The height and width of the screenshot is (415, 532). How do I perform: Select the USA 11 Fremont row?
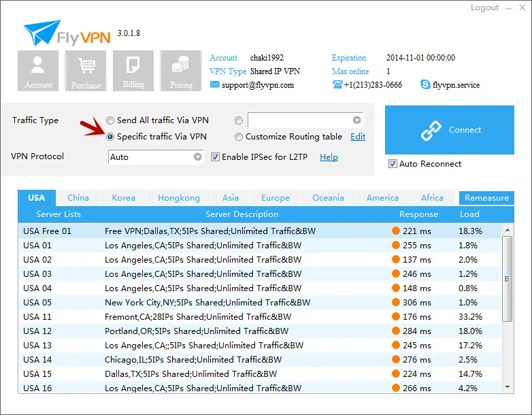point(260,316)
